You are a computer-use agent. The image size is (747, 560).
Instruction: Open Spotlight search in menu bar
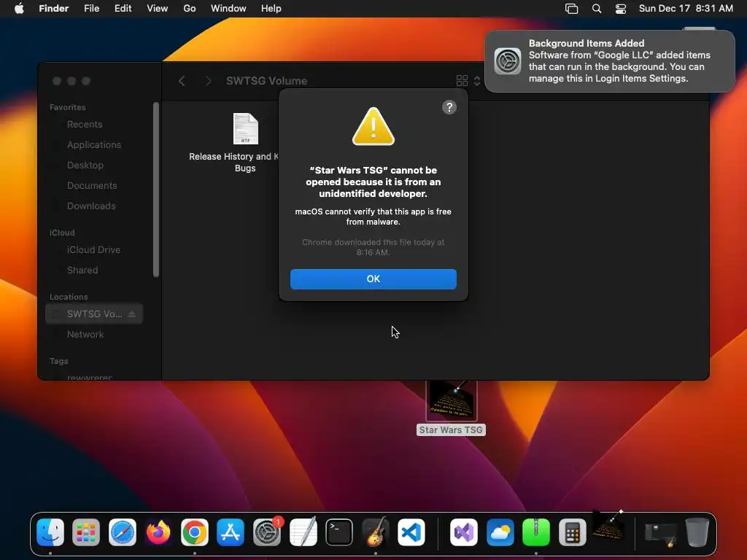[x=597, y=9]
